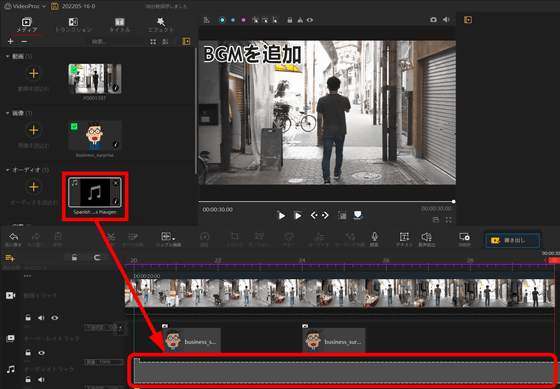Viewport: 560px width, 389px height.
Task: Click the sort media icon
Action: tap(165, 42)
